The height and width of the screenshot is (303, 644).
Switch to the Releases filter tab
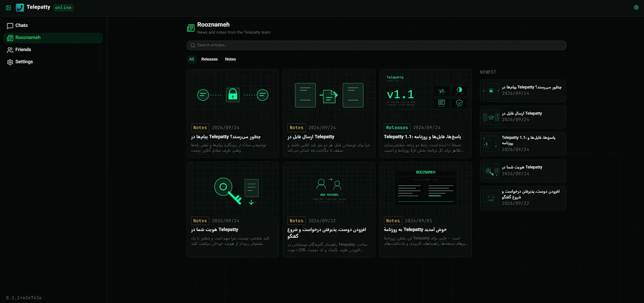pyautogui.click(x=209, y=59)
